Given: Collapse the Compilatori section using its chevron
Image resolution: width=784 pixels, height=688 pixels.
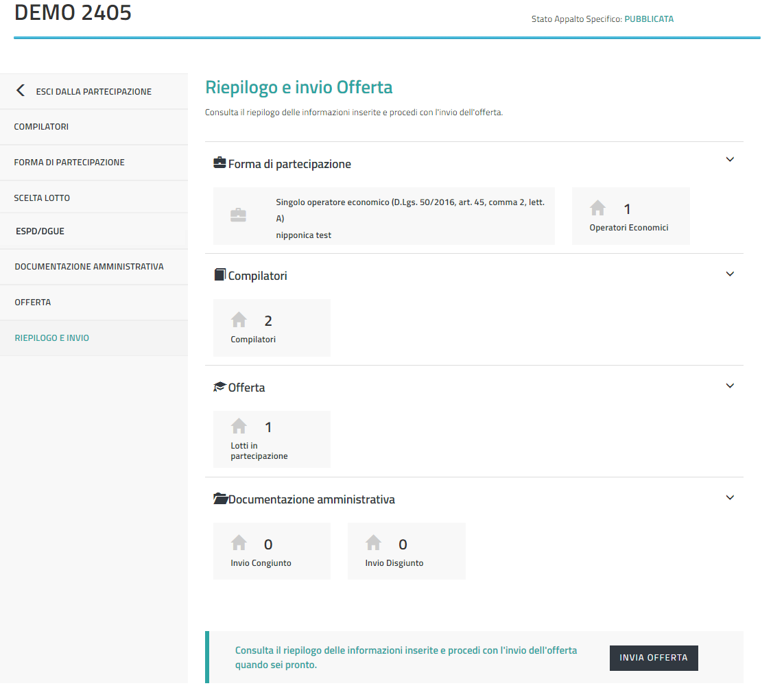Looking at the screenshot, I should [730, 274].
